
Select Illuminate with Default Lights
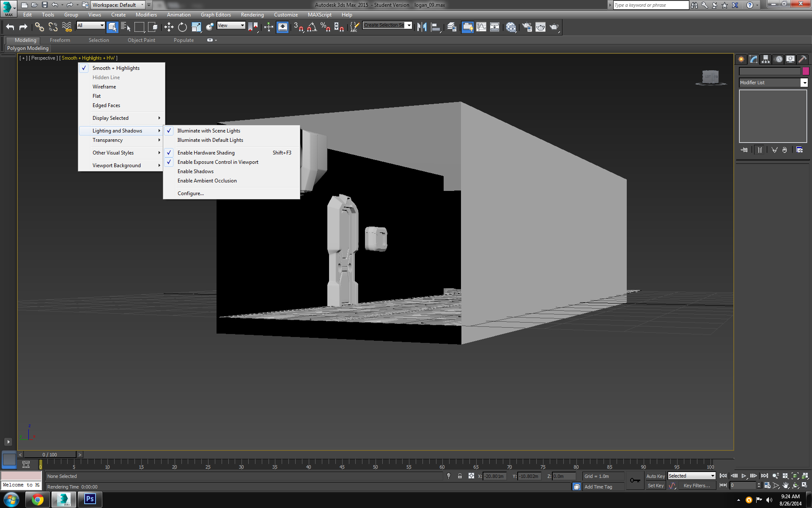point(210,140)
